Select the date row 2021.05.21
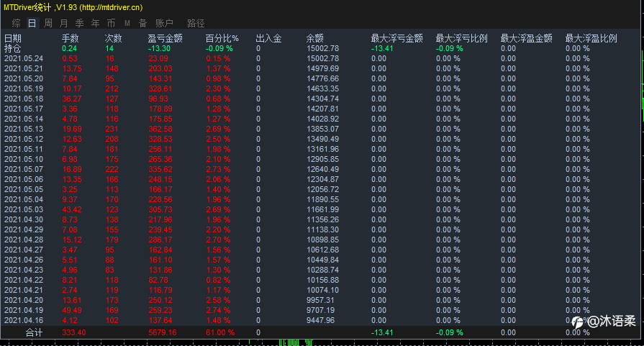The height and width of the screenshot is (346, 644). [x=24, y=68]
